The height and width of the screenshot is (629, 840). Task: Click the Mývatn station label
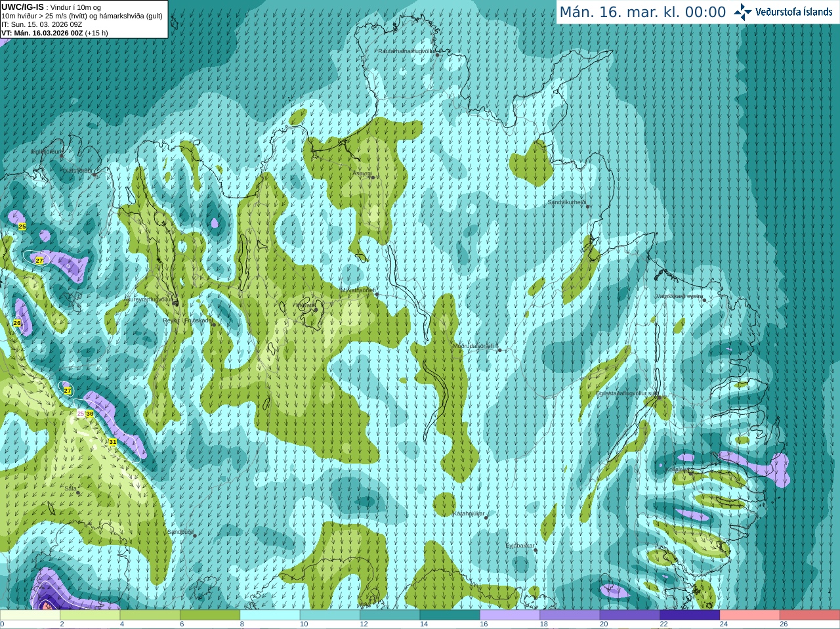pos(304,305)
